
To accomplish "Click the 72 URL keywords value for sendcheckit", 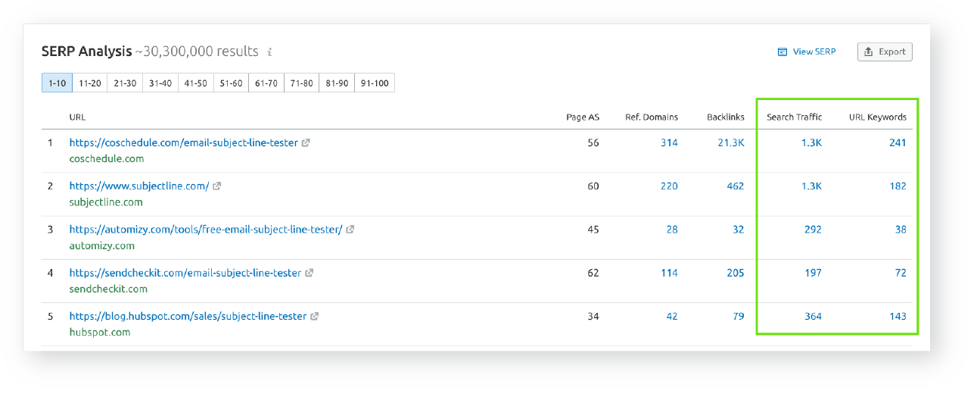I will (900, 273).
